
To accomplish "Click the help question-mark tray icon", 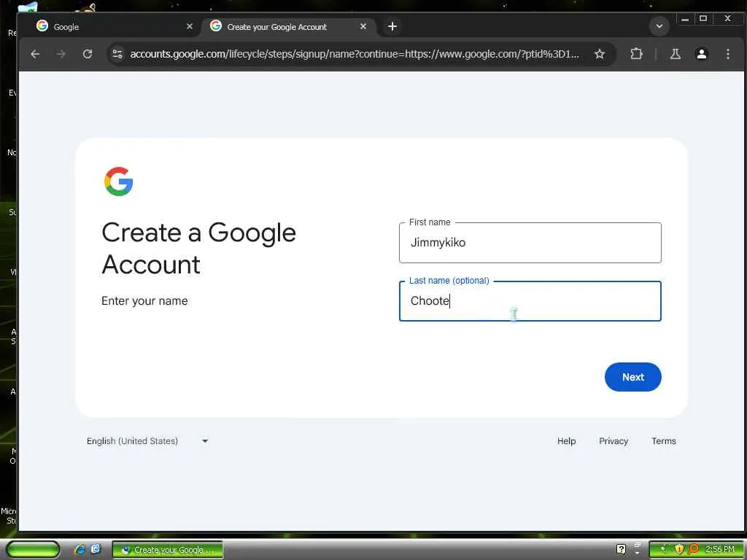I will click(621, 550).
